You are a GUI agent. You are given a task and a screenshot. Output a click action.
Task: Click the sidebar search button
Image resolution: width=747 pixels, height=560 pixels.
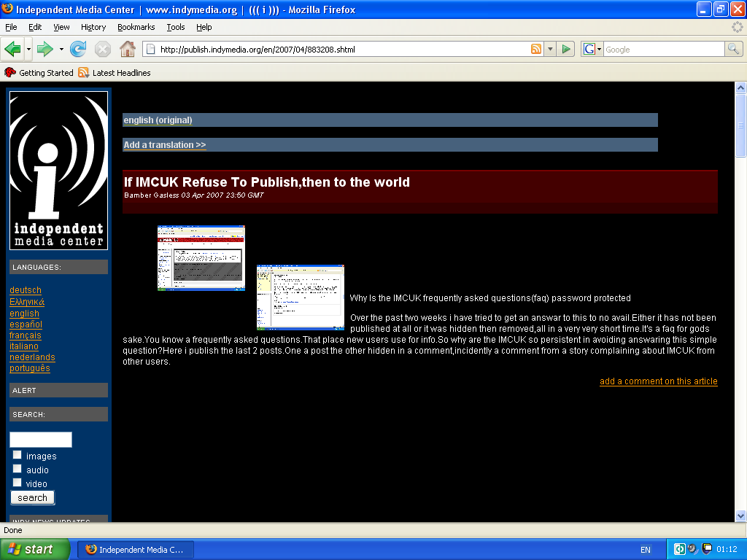click(x=32, y=498)
